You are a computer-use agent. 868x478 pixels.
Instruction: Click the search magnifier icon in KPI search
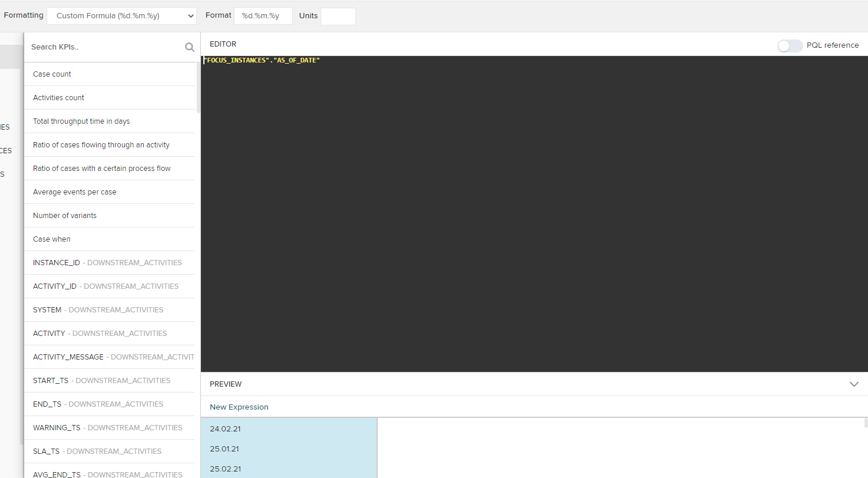point(190,47)
